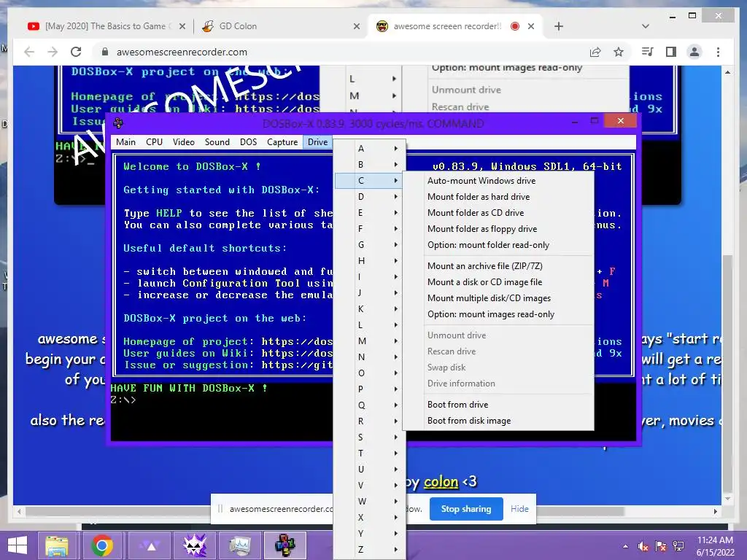The width and height of the screenshot is (747, 560).
Task: Open the tab search chevron in Chrome
Action: (x=646, y=26)
